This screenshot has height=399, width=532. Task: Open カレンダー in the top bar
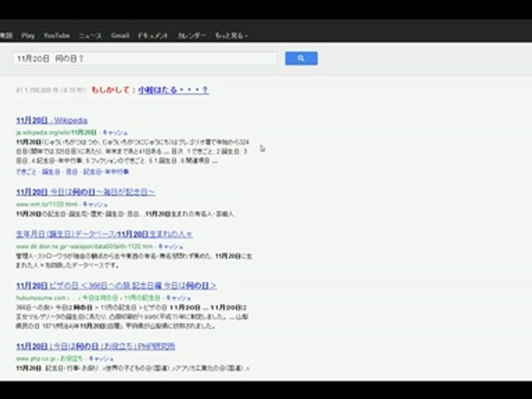(x=192, y=35)
